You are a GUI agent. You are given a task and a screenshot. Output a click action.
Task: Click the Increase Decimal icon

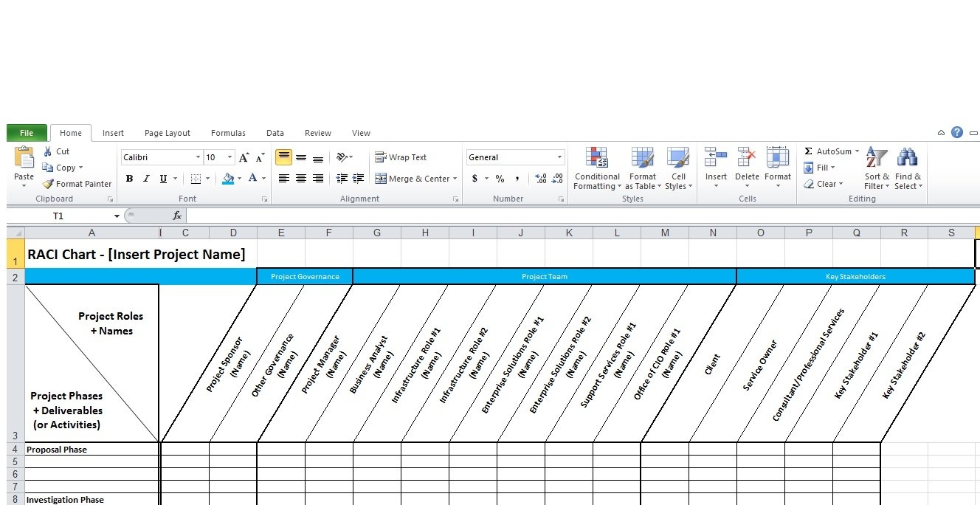pos(539,179)
